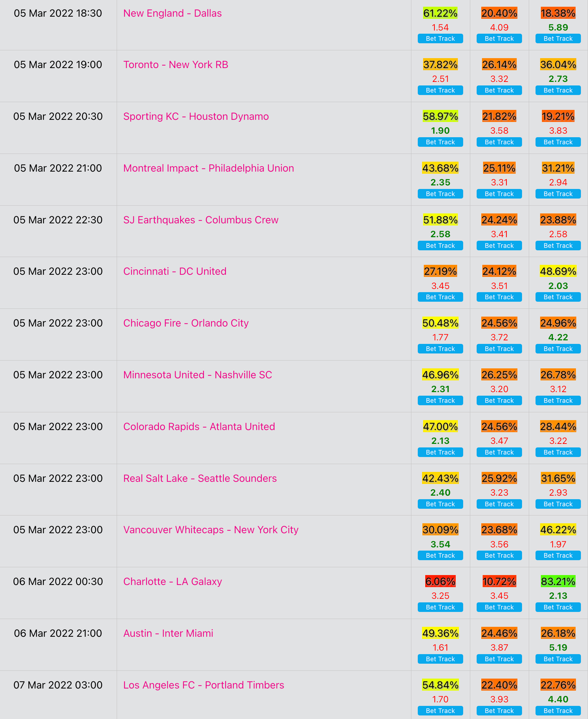
Task: Click Bet Track under the Minnesota United 2.31 odds
Action: click(x=440, y=401)
